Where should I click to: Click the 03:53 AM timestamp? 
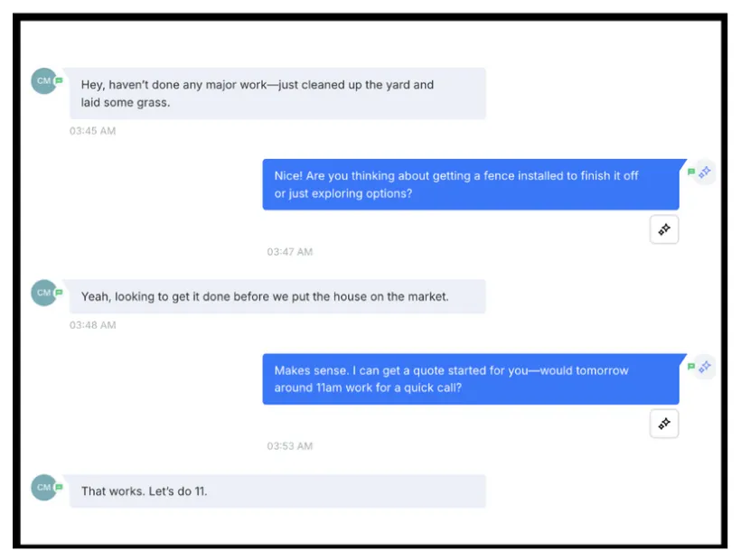290,446
